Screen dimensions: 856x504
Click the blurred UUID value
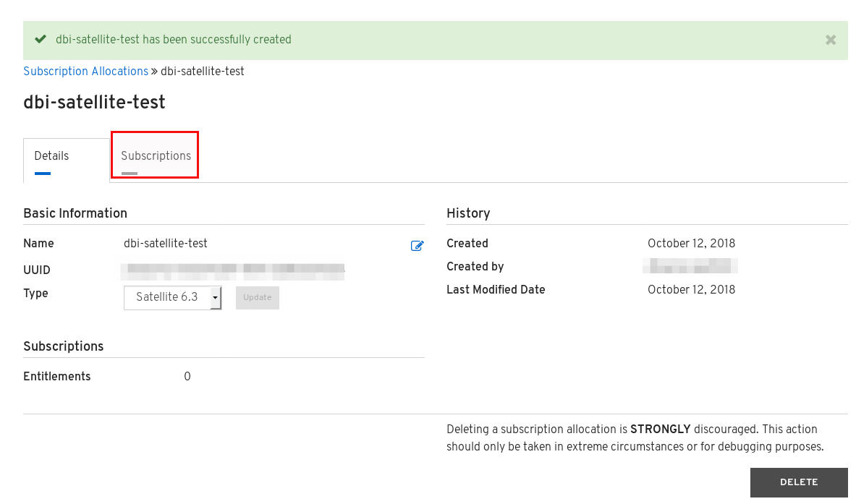click(x=232, y=271)
